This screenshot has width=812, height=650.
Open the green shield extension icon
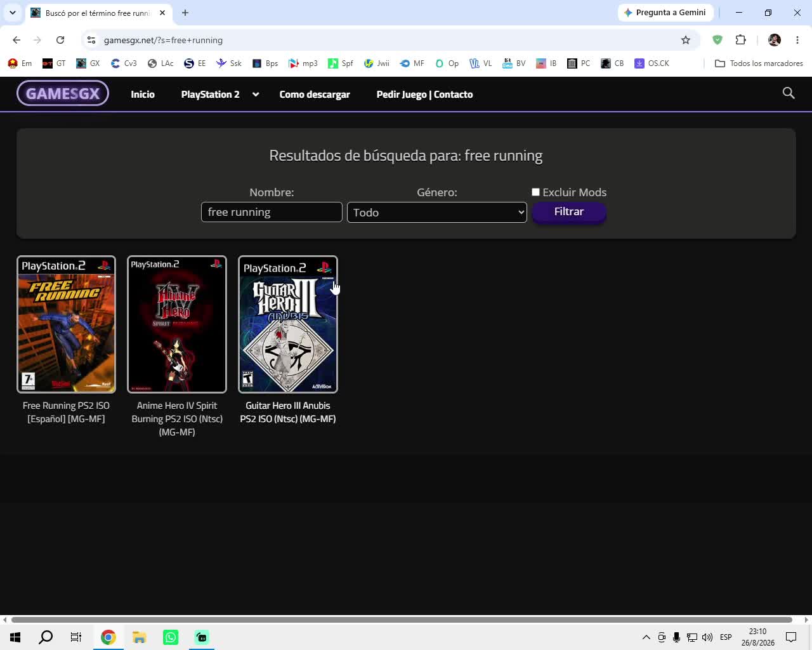click(x=717, y=39)
